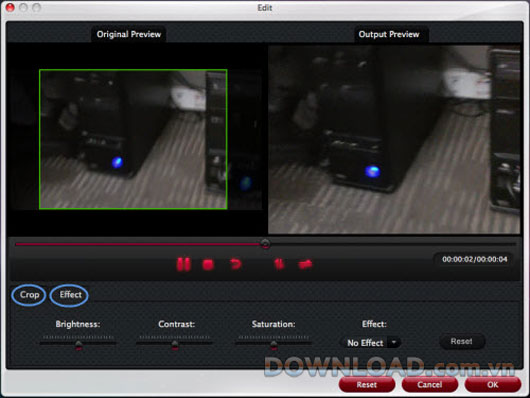
Task: Click the Output Preview label
Action: click(389, 34)
